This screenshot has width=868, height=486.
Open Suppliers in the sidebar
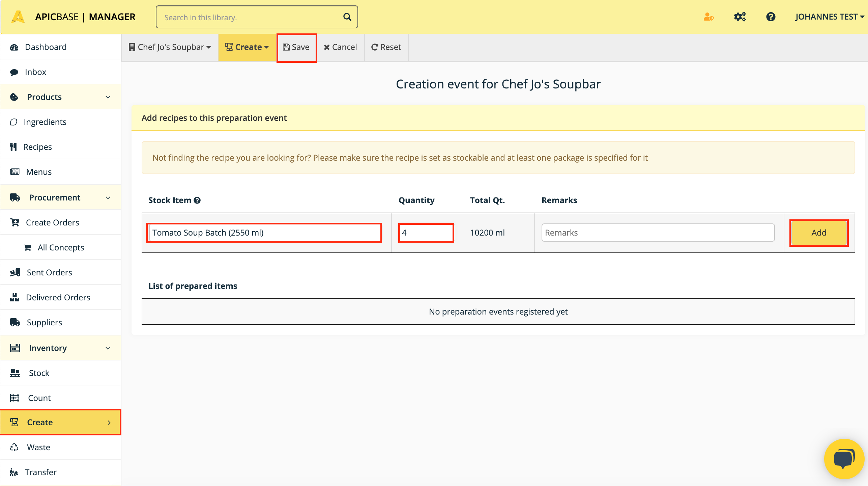[61, 323]
